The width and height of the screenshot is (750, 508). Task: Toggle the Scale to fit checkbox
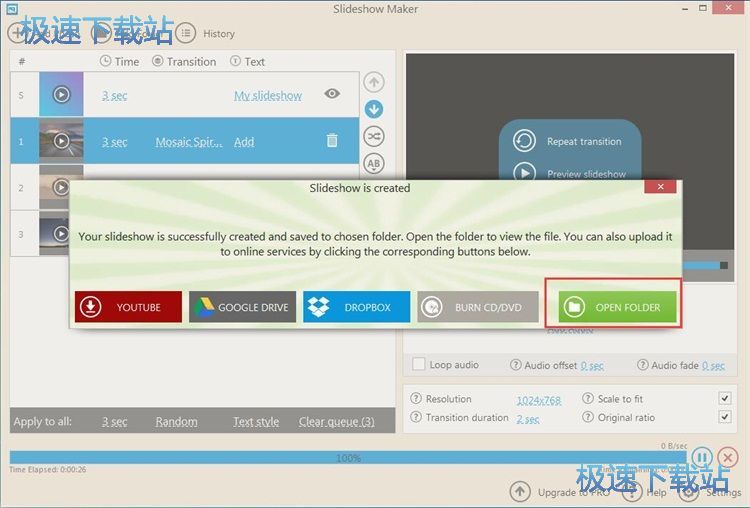pos(725,398)
